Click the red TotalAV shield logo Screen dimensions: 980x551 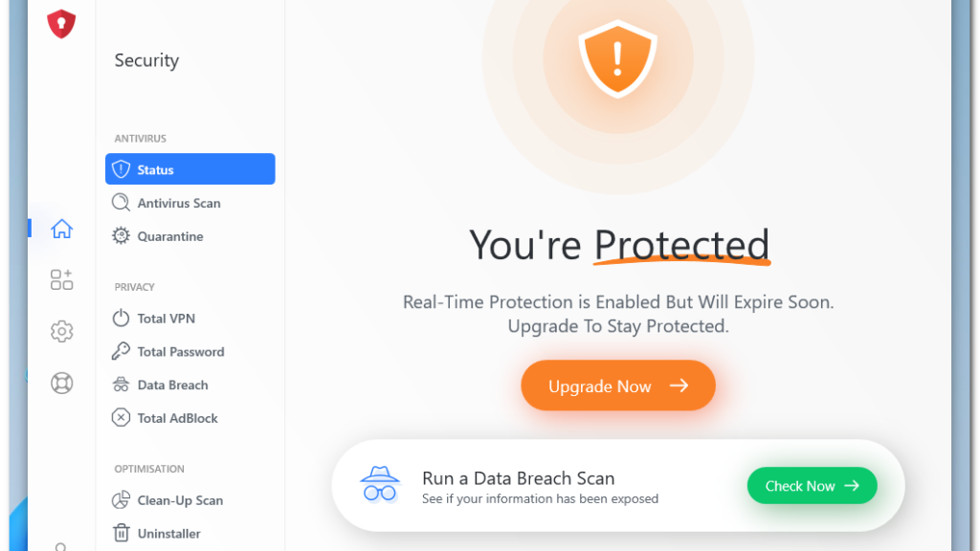[x=61, y=24]
